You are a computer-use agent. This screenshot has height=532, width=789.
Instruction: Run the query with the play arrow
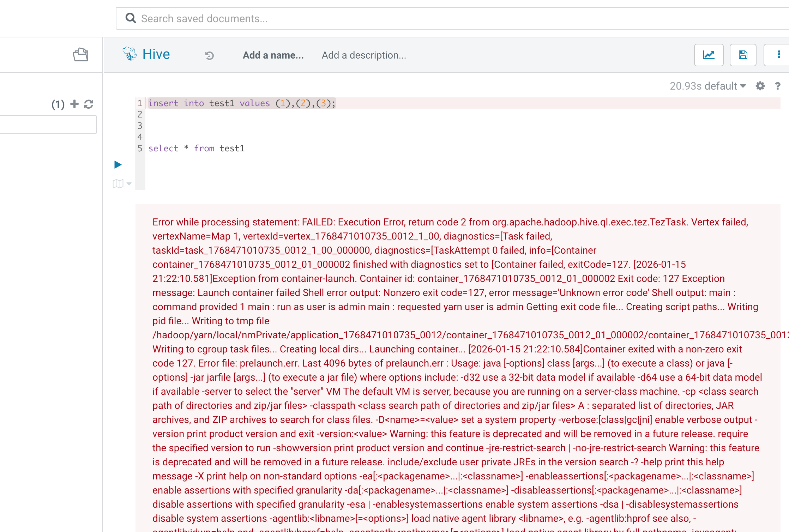tap(118, 164)
